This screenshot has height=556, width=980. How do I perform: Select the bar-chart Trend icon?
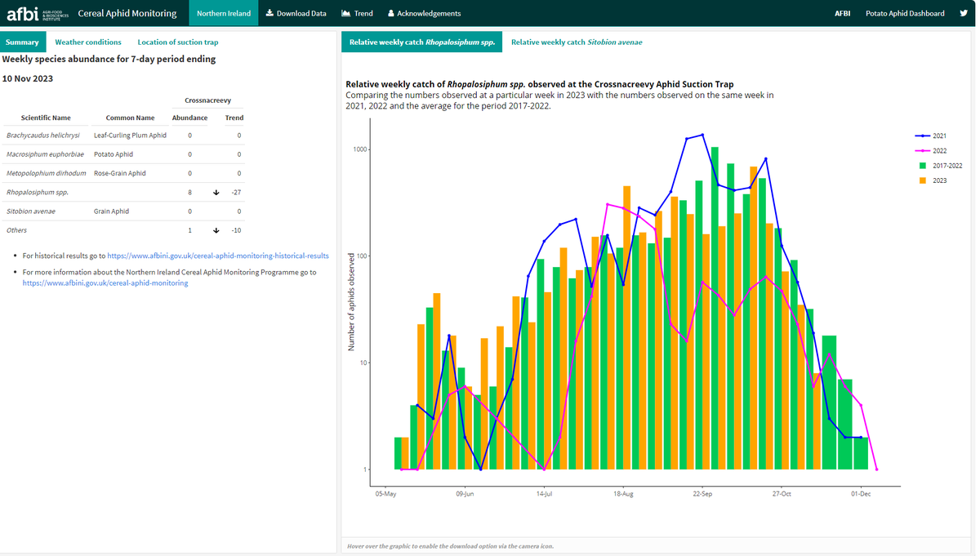346,13
